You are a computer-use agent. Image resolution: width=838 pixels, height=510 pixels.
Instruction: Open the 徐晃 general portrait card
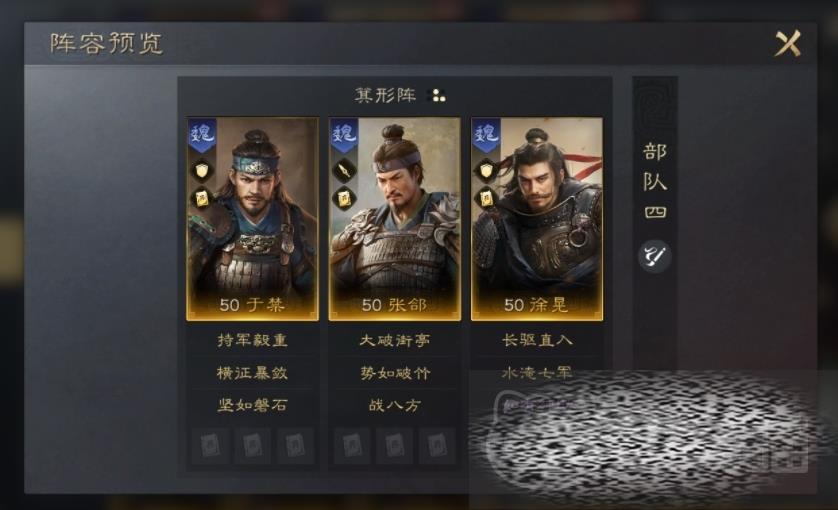point(537,219)
